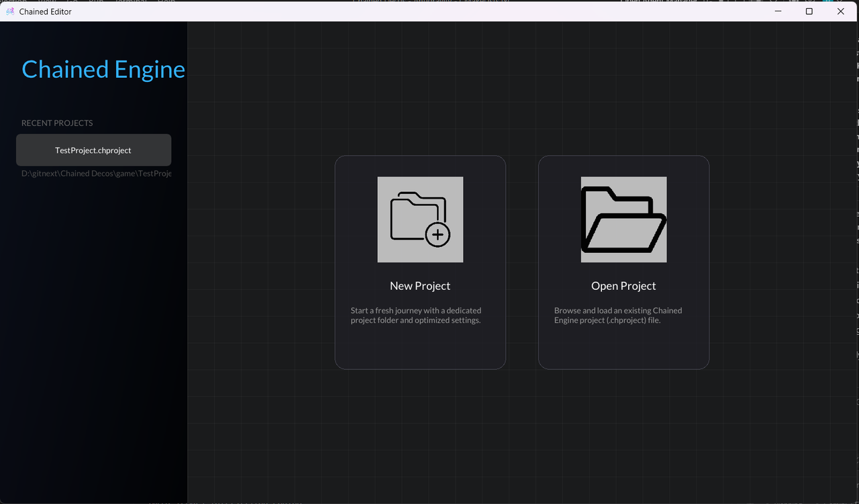Select the Open Project card
The image size is (859, 504).
click(623, 262)
